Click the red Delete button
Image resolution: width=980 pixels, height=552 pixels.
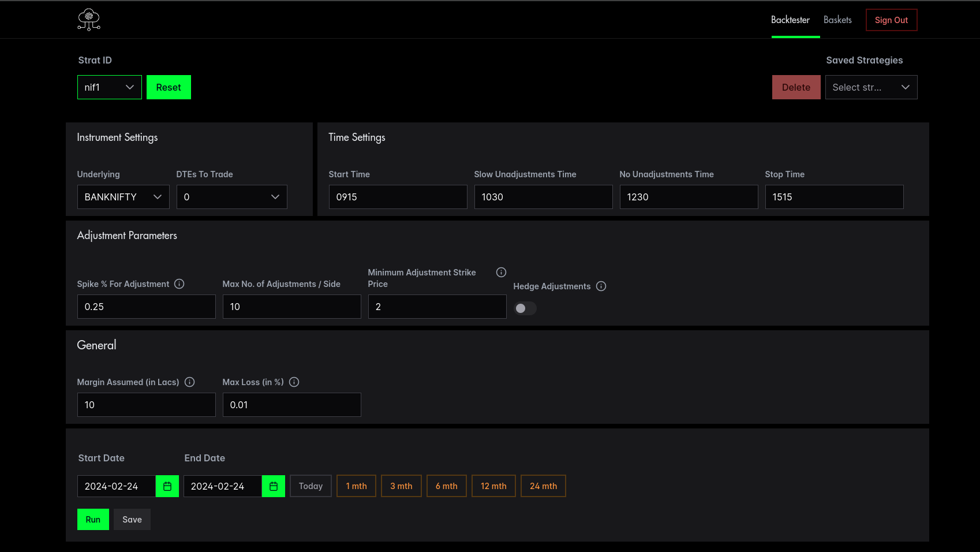coord(796,87)
